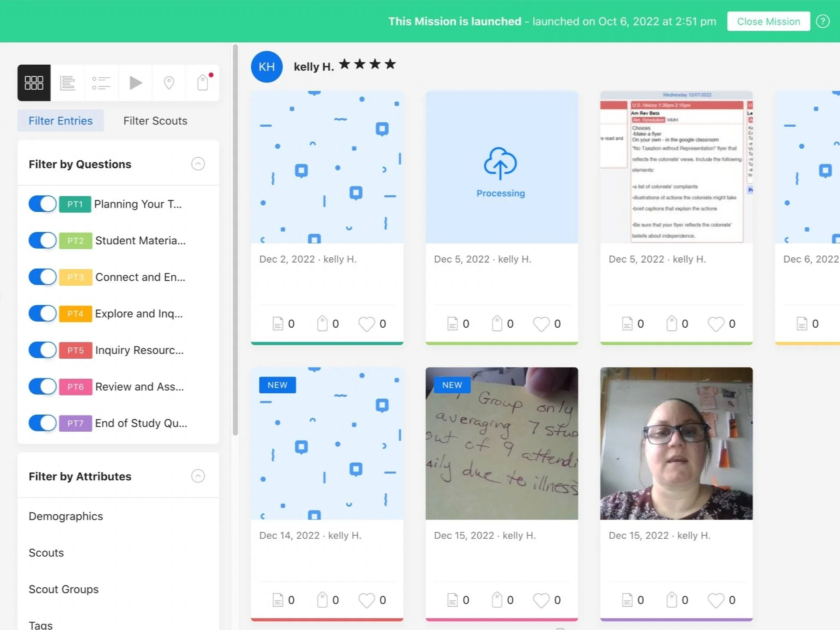Screen dimensions: 840x630
Task: Click the help question mark icon
Action: tap(823, 21)
